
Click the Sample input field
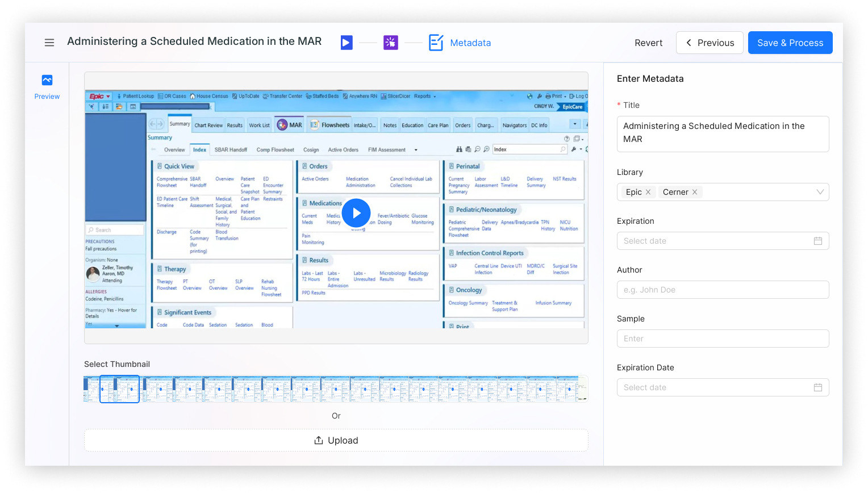[x=723, y=339]
